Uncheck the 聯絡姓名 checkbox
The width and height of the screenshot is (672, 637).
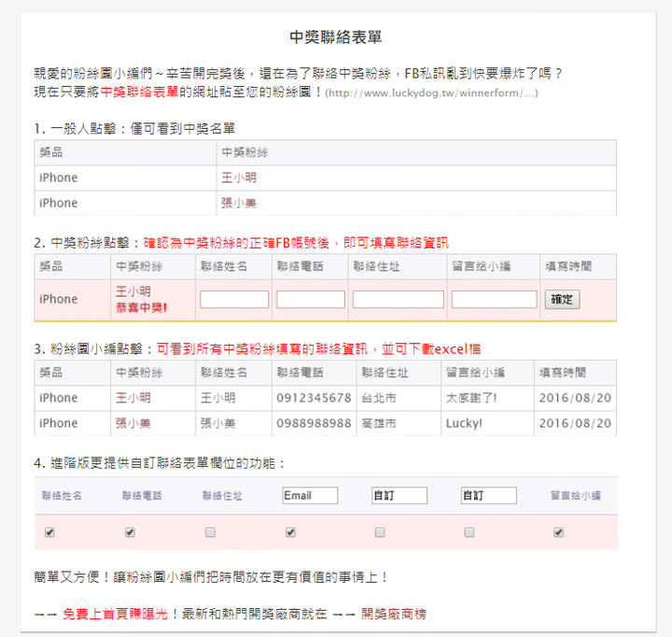coord(49,532)
